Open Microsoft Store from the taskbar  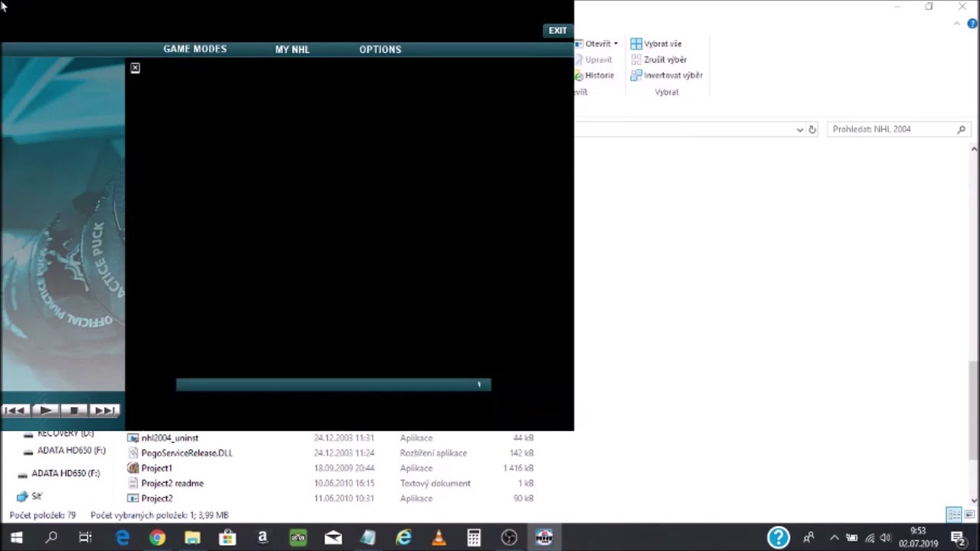click(x=227, y=538)
